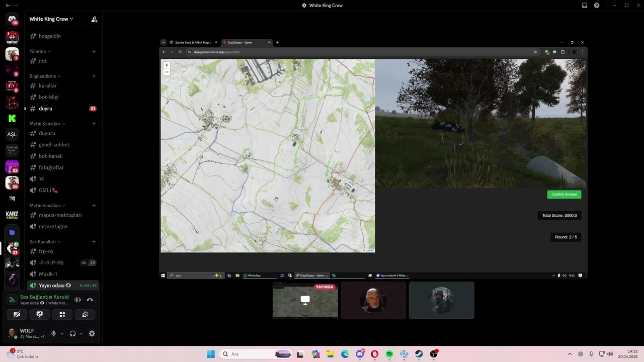Open soundboard in voice panel
The height and width of the screenshot is (362, 644).
85,314
